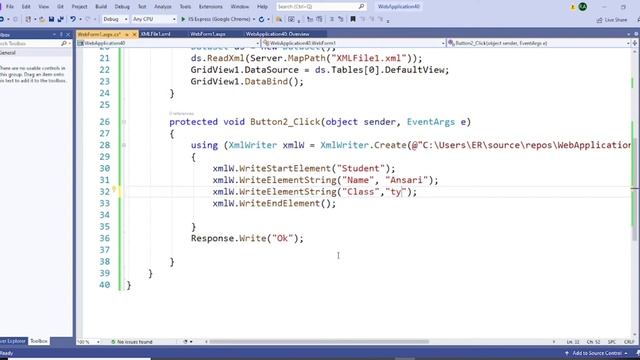
Task: Click the Open File folder icon
Action: [42, 19]
